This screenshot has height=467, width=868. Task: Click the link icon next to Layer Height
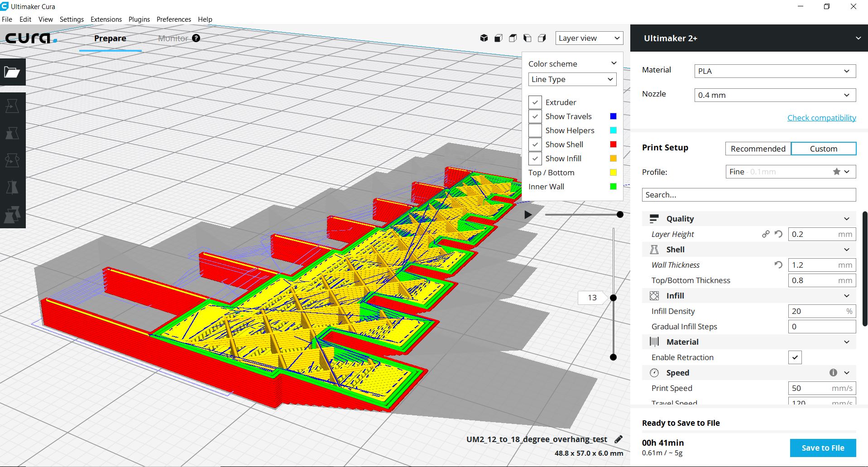766,234
